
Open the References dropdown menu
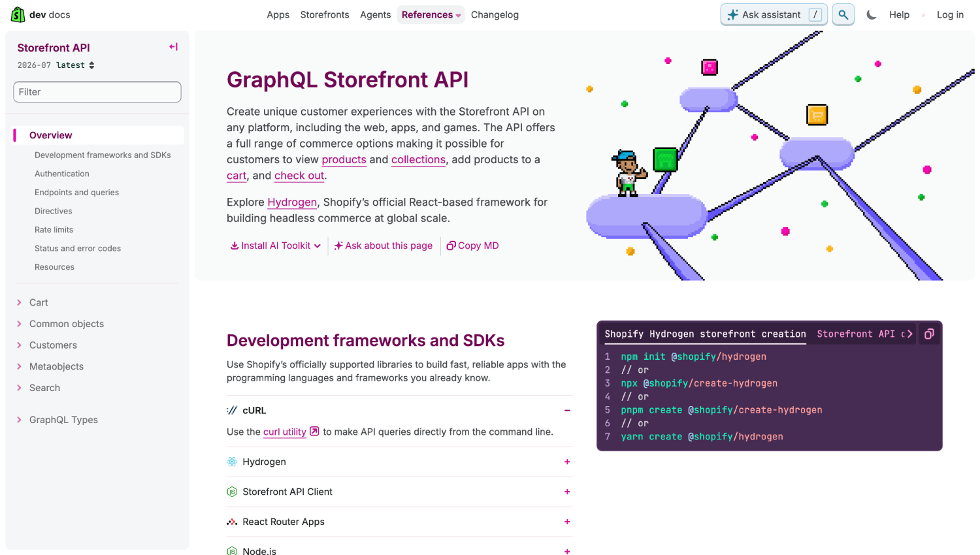[x=431, y=14]
